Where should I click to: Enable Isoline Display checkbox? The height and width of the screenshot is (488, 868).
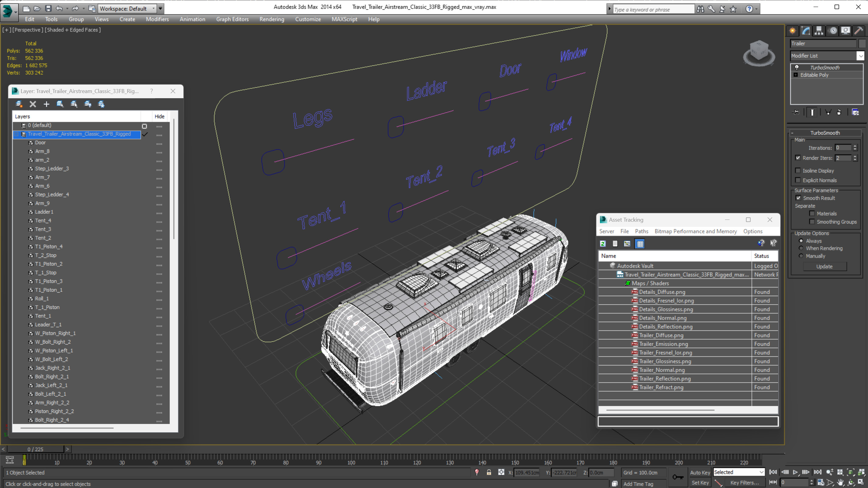click(x=798, y=170)
